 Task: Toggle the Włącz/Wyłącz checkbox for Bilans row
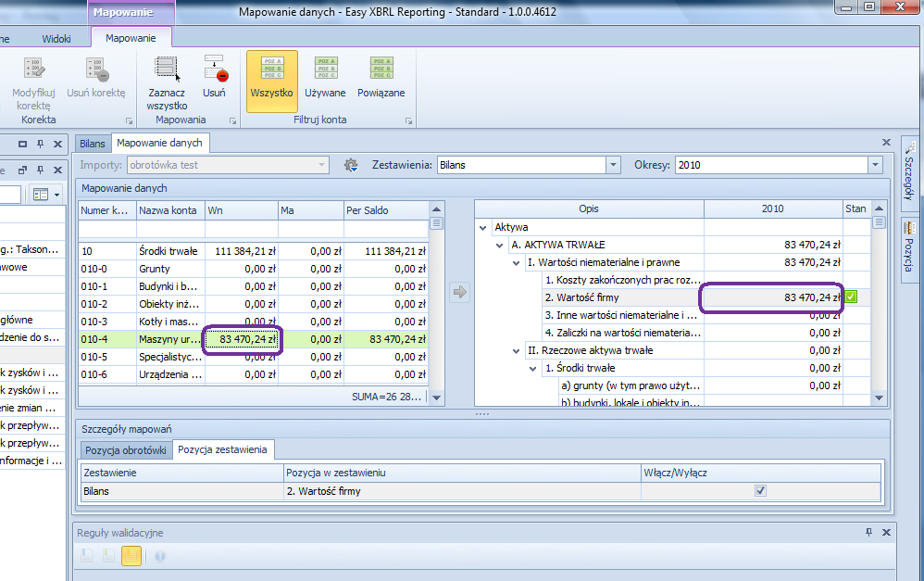point(761,491)
